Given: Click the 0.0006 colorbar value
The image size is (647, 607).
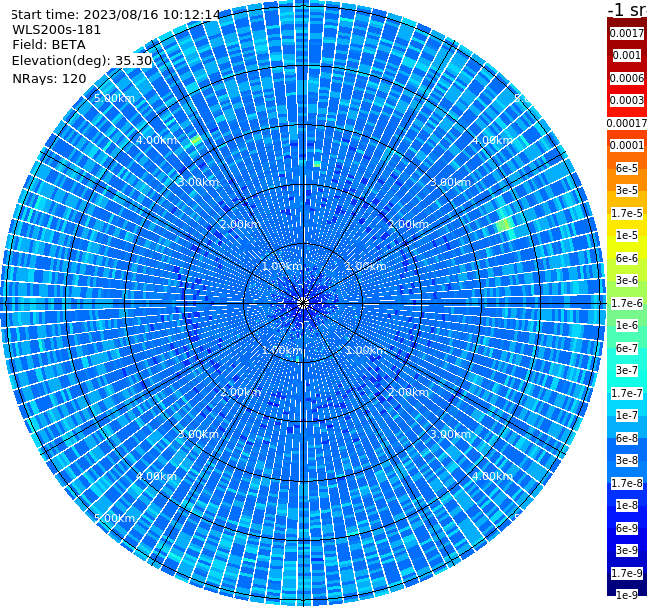Looking at the screenshot, I should pyautogui.click(x=627, y=78).
